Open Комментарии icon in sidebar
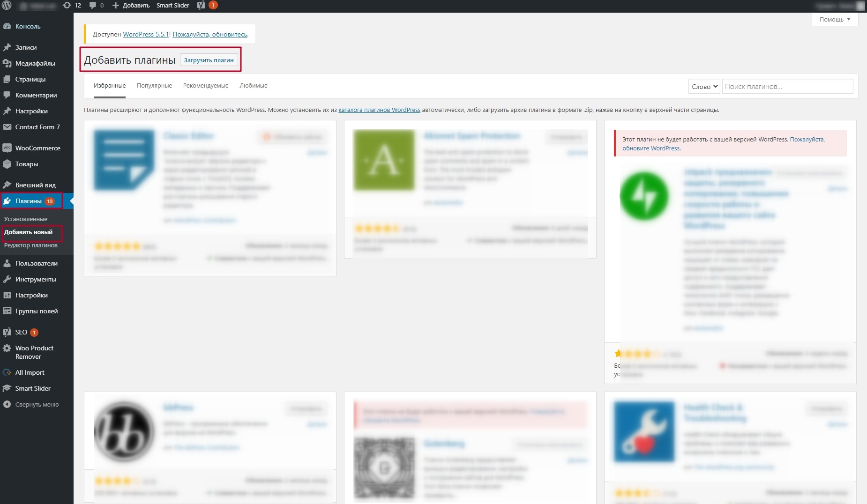Image resolution: width=867 pixels, height=504 pixels. [x=7, y=95]
